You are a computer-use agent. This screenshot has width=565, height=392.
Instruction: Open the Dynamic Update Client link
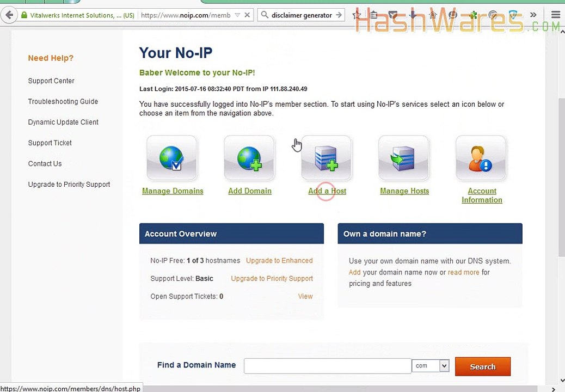click(63, 122)
